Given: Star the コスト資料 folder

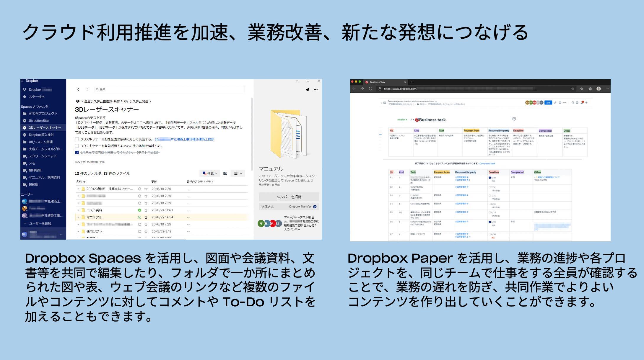Looking at the screenshot, I should pos(146,210).
